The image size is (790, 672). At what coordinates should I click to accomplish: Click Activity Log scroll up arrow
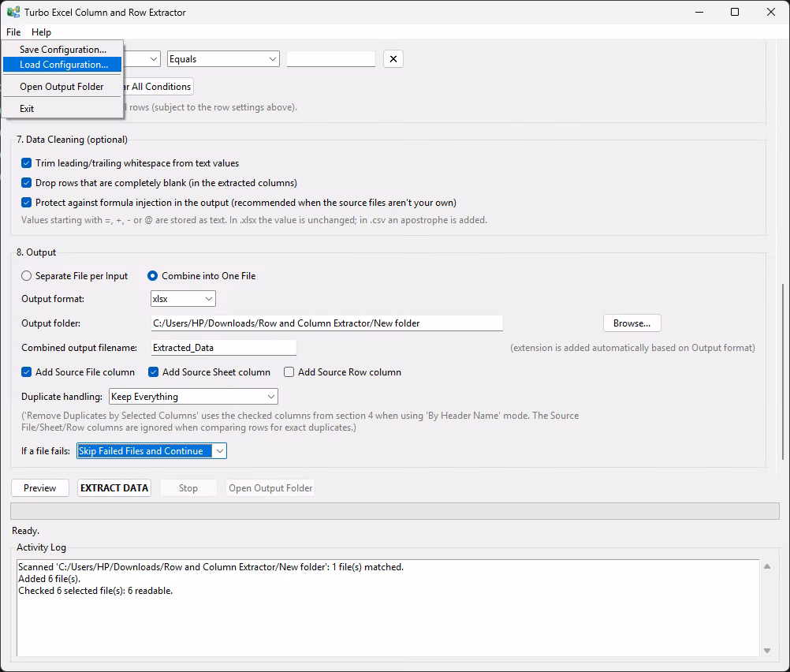point(767,566)
